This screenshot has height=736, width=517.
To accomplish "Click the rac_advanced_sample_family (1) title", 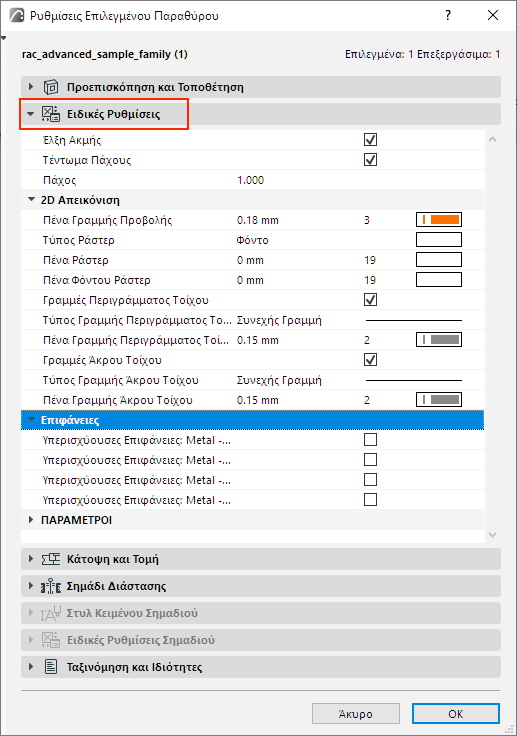I will click(105, 54).
